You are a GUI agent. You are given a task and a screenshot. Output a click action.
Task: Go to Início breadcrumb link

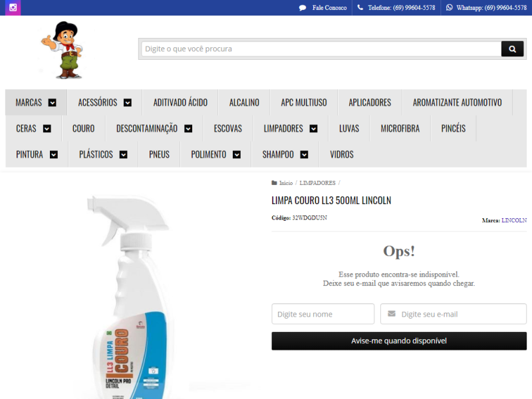286,183
